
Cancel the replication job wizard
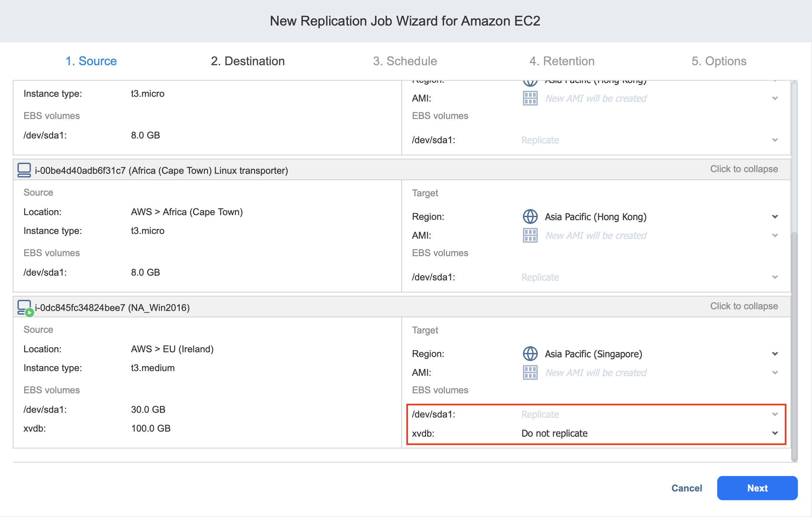point(686,488)
